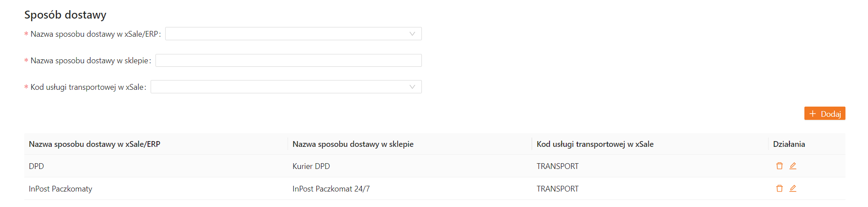This screenshot has width=868, height=207.
Task: Click TRANSPORT in the InPost row
Action: [557, 189]
